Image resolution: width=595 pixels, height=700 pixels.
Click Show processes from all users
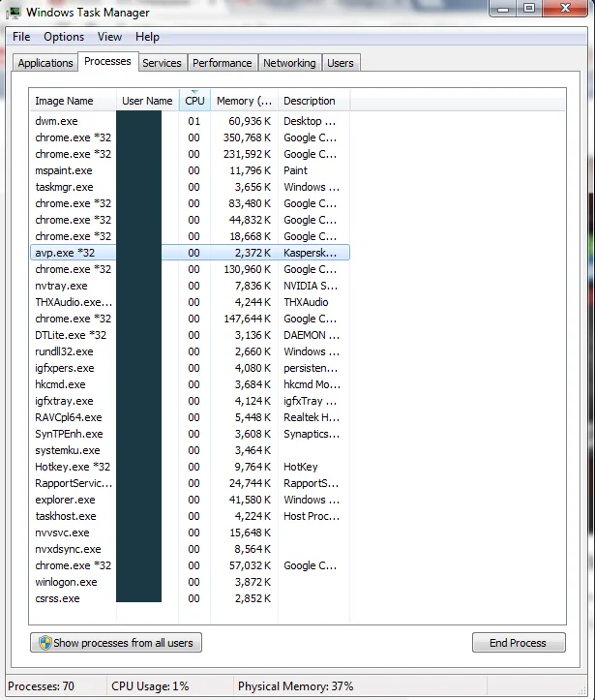(x=116, y=643)
